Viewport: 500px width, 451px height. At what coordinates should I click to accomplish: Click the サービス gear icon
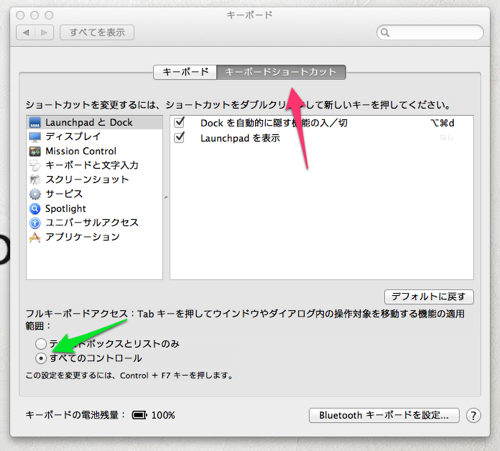click(x=35, y=194)
